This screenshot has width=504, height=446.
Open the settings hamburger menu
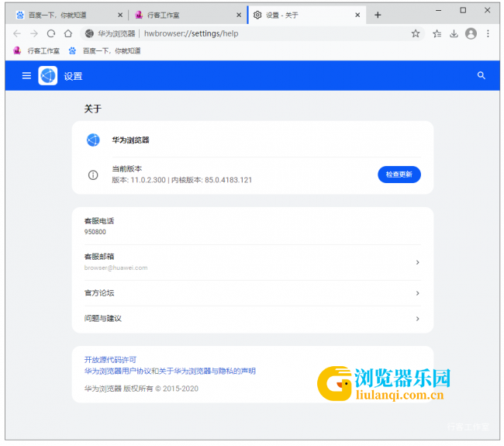pyautogui.click(x=26, y=75)
